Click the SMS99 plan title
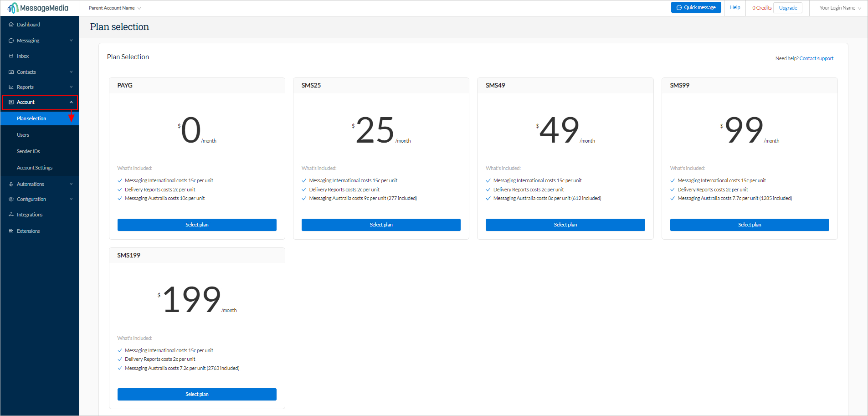Image resolution: width=868 pixels, height=416 pixels. click(679, 85)
